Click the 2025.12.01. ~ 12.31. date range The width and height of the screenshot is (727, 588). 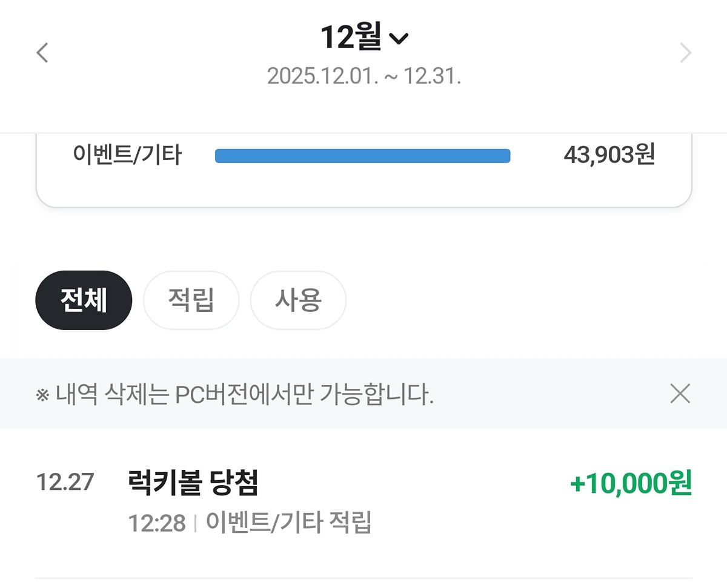[364, 76]
